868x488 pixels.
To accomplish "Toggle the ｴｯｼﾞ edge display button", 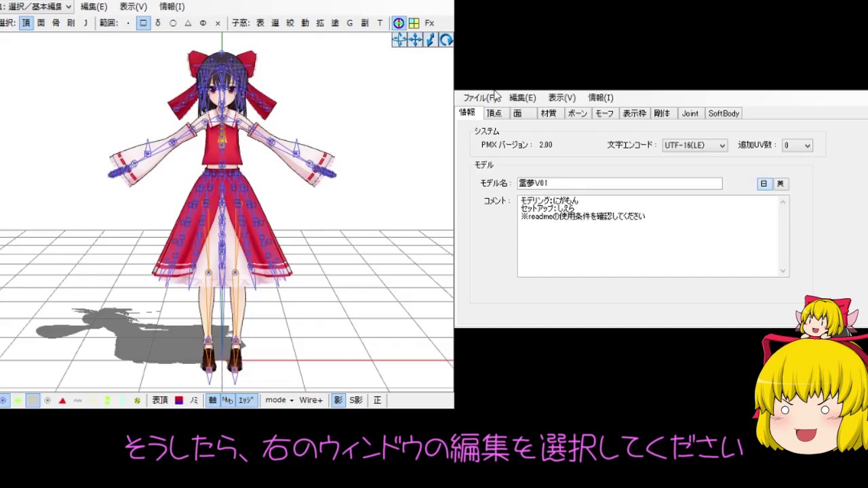I will tap(245, 401).
